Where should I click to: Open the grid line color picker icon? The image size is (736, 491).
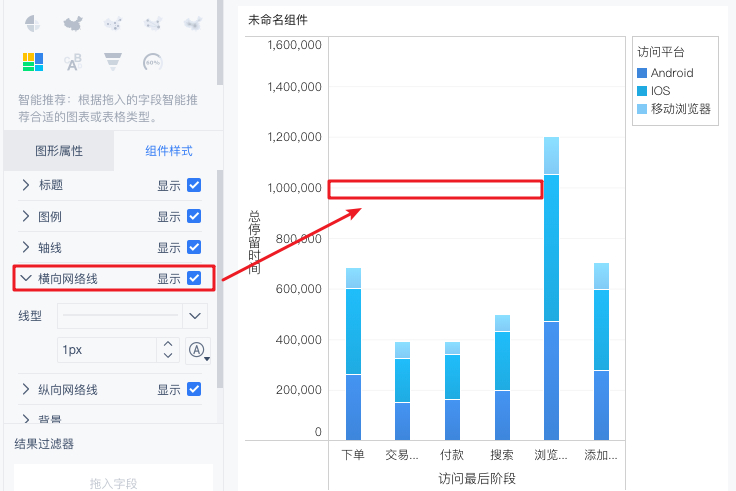[198, 350]
